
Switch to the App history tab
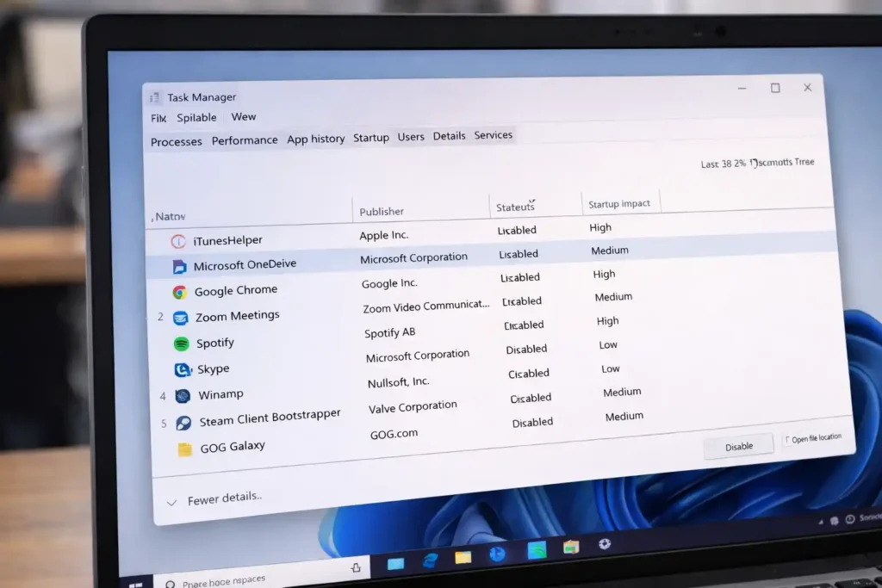tap(315, 139)
